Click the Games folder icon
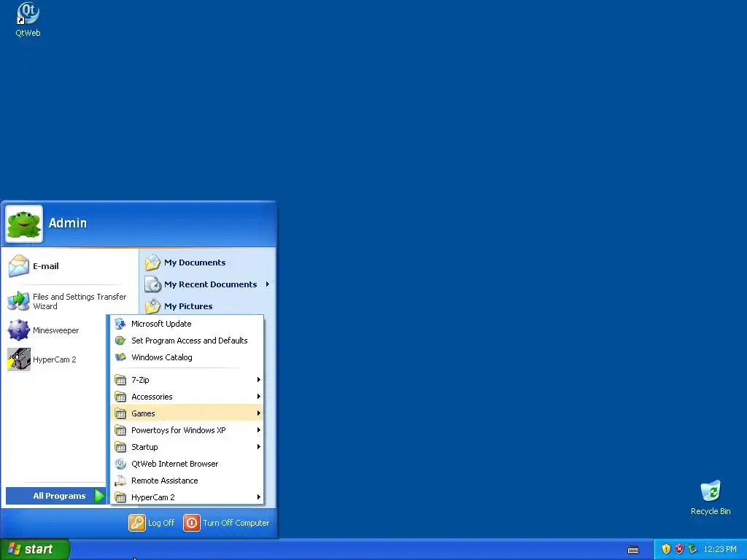 [x=120, y=413]
